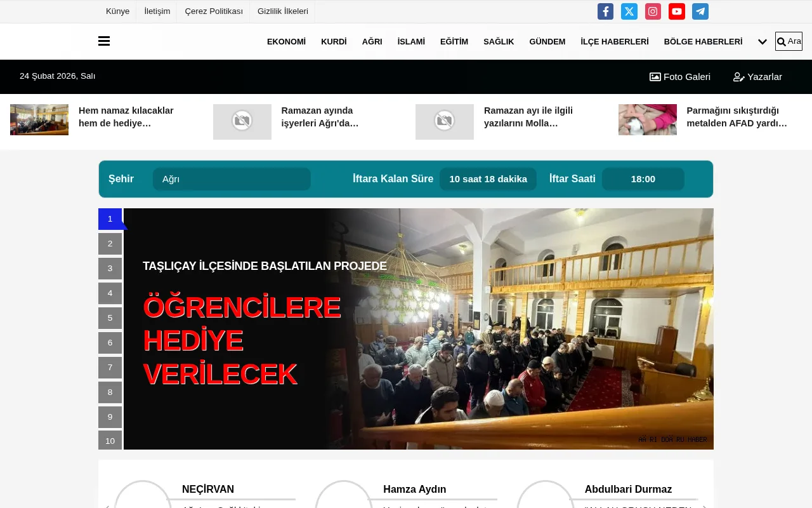Open the Künye link
812x508 pixels.
point(117,11)
